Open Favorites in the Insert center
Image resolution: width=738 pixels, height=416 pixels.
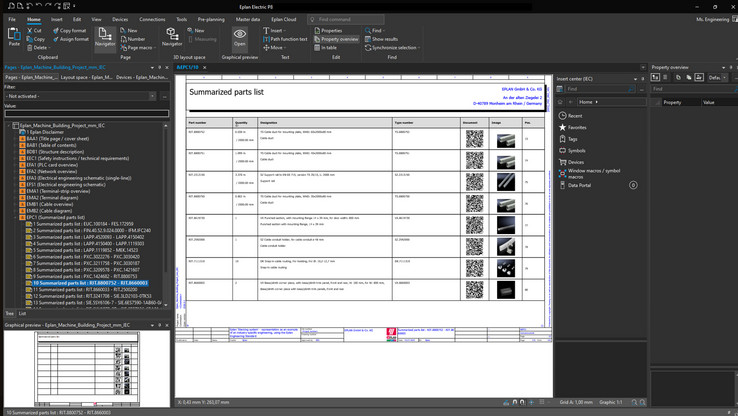click(x=577, y=127)
